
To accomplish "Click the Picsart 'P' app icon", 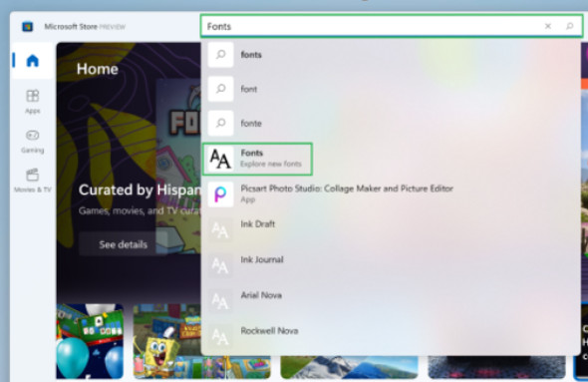I will 220,194.
